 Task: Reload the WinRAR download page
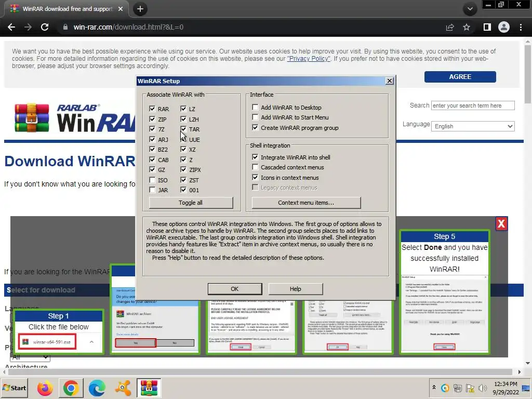tap(45, 27)
